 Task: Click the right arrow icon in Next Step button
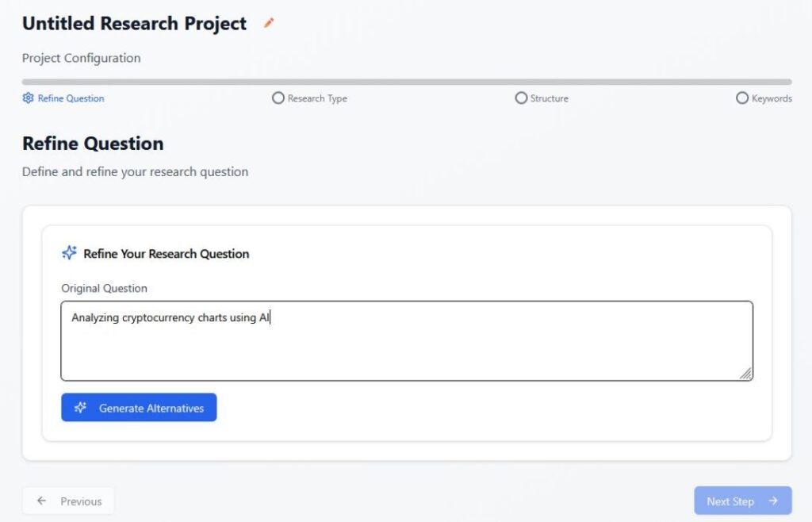click(x=773, y=501)
